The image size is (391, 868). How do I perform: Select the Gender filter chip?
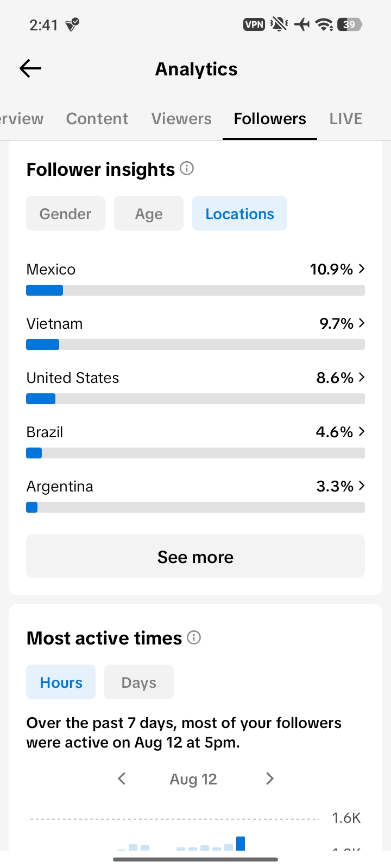(66, 213)
